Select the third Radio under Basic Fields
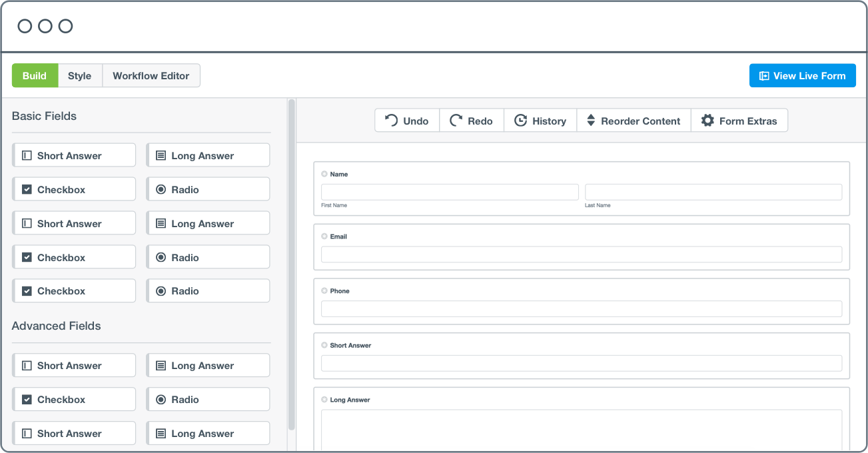The image size is (868, 453). [208, 290]
